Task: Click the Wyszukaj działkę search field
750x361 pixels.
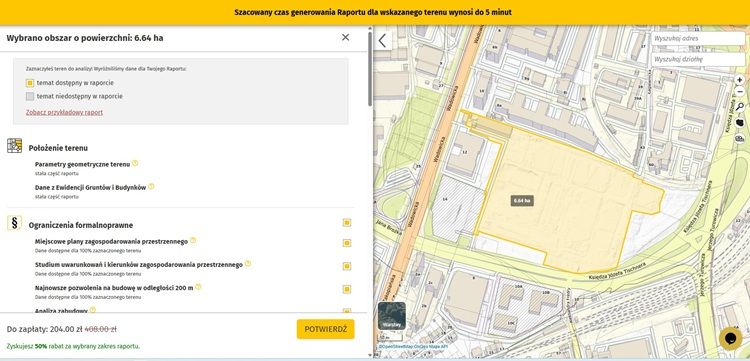Action: coord(698,59)
